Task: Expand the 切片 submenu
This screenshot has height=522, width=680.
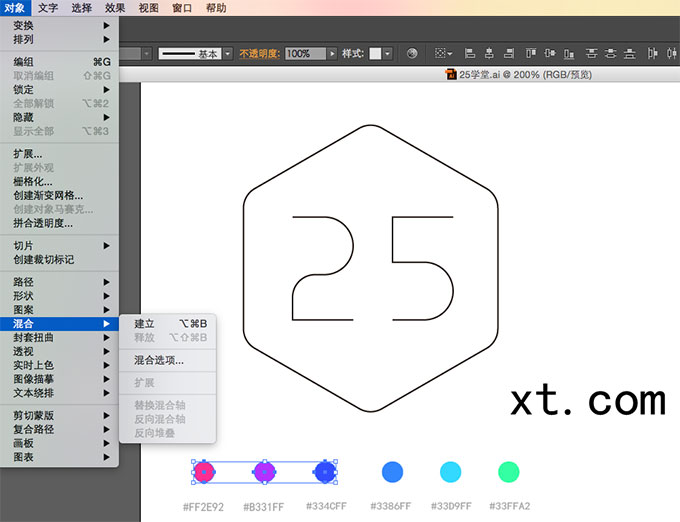Action: click(59, 246)
